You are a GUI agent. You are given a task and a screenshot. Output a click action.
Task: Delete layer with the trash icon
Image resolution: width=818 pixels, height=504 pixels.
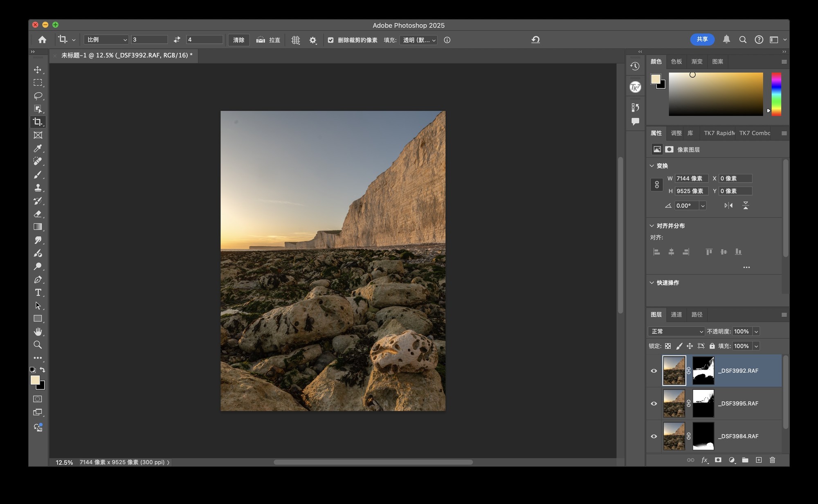[x=772, y=460]
